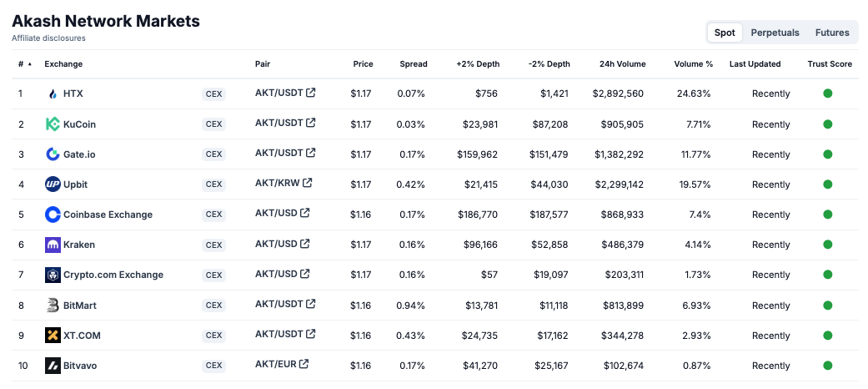Sort markets by Spread column header
This screenshot has width=868, height=389.
coord(413,64)
